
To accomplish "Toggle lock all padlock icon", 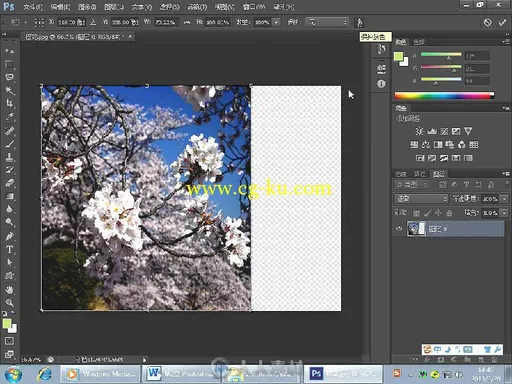I will click(x=449, y=213).
